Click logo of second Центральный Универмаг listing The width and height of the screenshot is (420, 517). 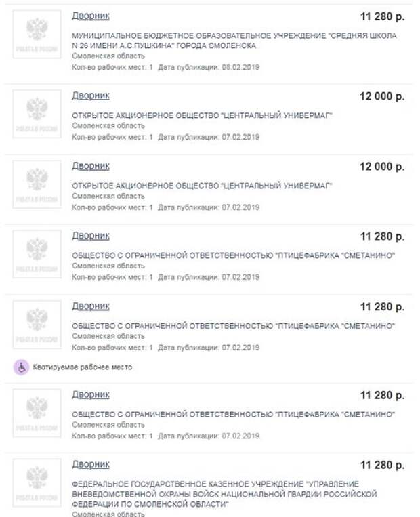37,184
